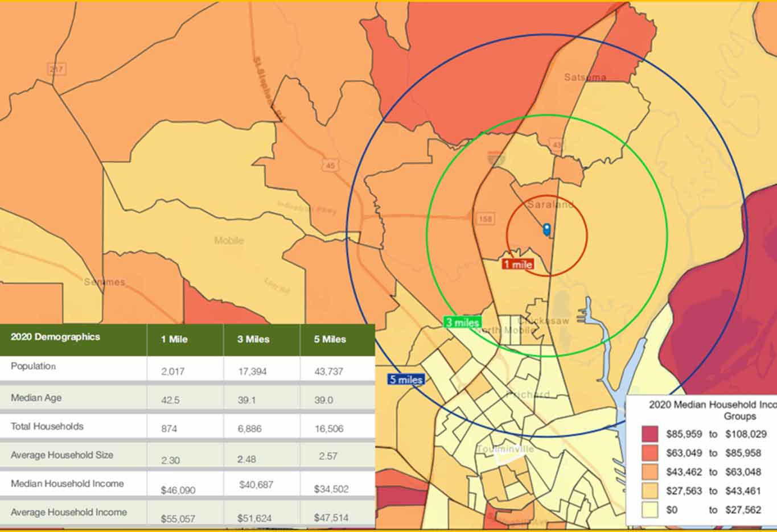Pick the $0 to $27,562 legend swatch
Image resolution: width=777 pixels, height=532 pixels.
click(649, 510)
